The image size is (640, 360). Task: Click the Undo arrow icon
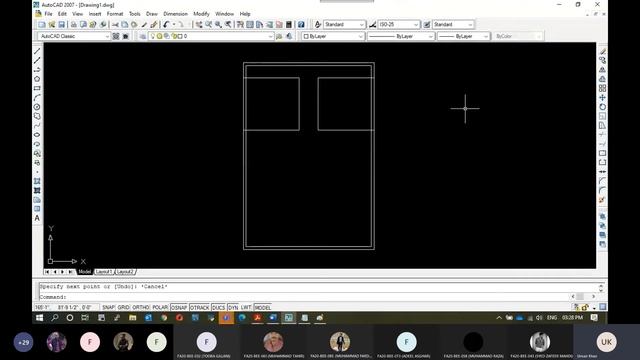point(166,24)
